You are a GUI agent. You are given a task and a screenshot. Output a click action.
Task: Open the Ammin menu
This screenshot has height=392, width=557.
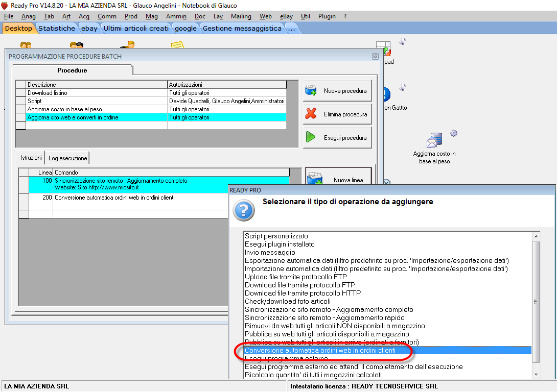pos(176,16)
